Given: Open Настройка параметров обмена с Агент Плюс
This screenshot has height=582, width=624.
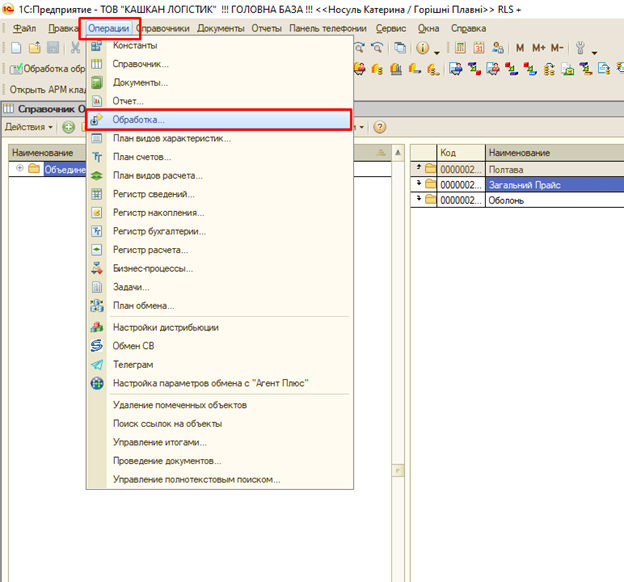Looking at the screenshot, I should pyautogui.click(x=220, y=383).
